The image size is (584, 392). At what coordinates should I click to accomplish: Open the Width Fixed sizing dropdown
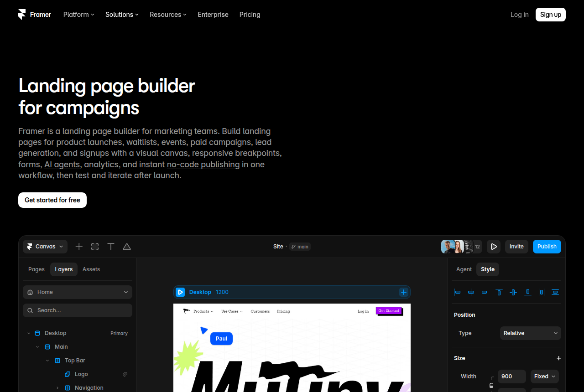point(545,377)
